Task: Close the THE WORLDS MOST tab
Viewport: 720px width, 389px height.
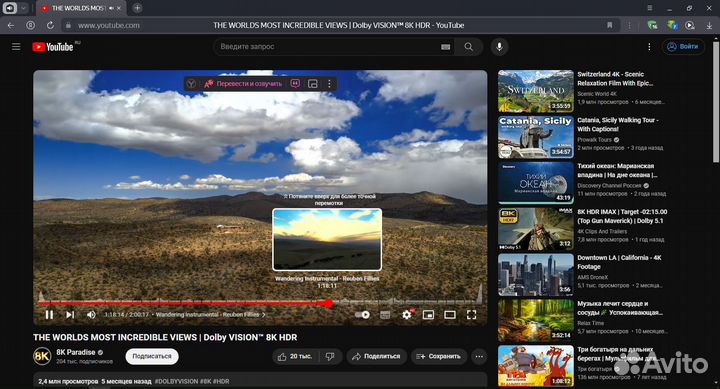Action: pyautogui.click(x=119, y=8)
